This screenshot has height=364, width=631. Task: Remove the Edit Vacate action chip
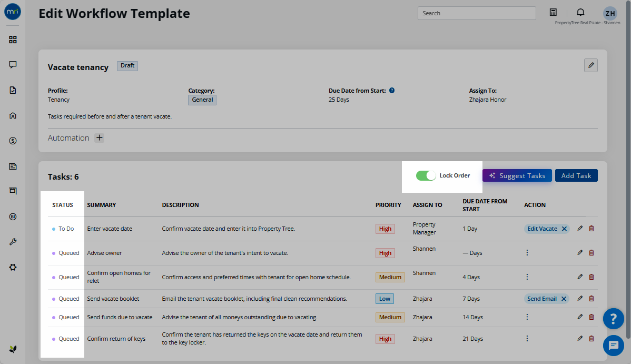(564, 229)
